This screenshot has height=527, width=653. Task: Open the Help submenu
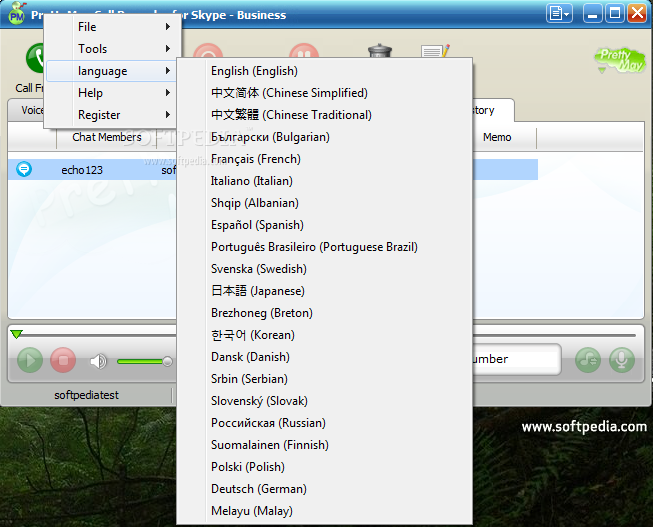112,92
